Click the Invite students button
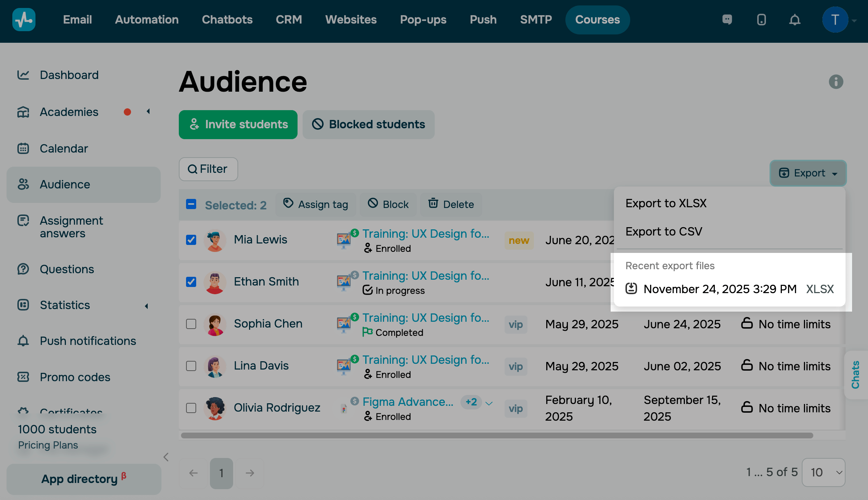868x500 pixels. [238, 125]
